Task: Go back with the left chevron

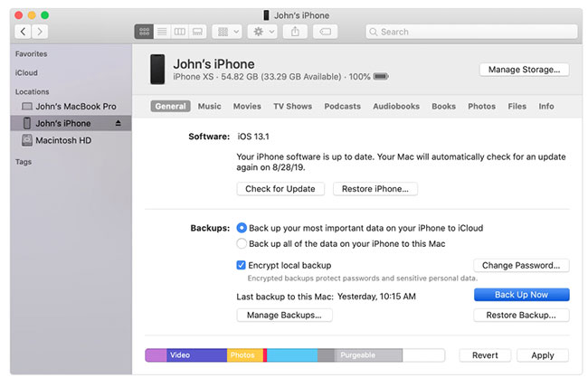Action: [23, 32]
